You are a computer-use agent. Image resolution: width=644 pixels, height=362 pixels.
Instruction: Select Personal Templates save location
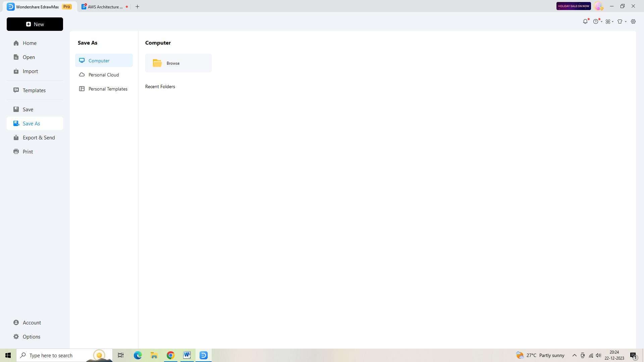(108, 89)
